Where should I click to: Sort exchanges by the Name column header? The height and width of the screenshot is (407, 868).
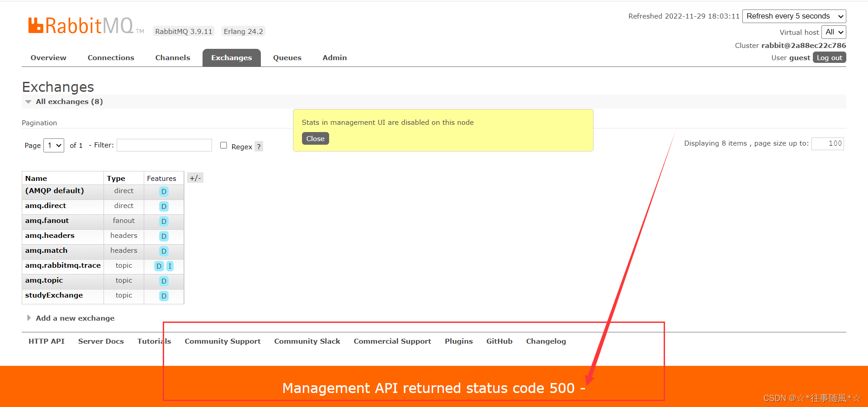[x=36, y=179]
